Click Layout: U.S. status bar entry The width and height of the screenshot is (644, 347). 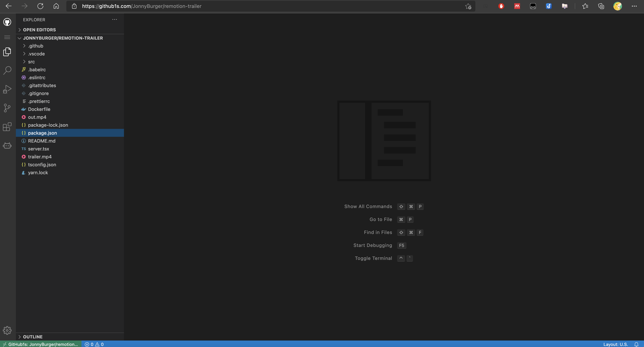tap(616, 344)
